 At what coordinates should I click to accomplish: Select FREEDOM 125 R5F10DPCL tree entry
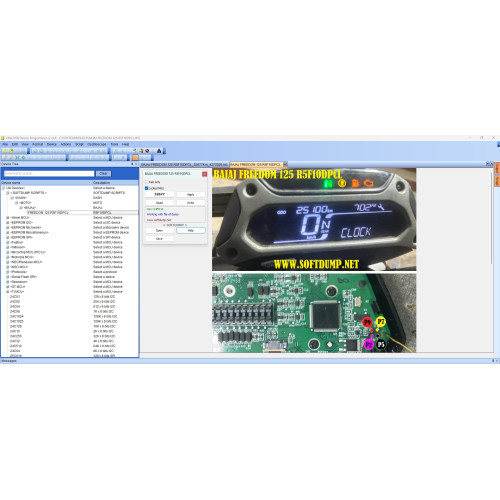[x=48, y=212]
